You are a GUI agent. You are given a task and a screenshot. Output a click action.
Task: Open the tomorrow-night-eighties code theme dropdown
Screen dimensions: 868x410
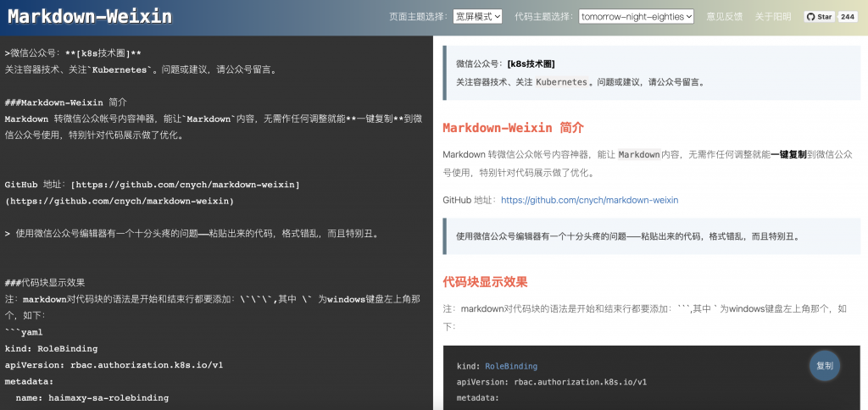[x=636, y=17]
